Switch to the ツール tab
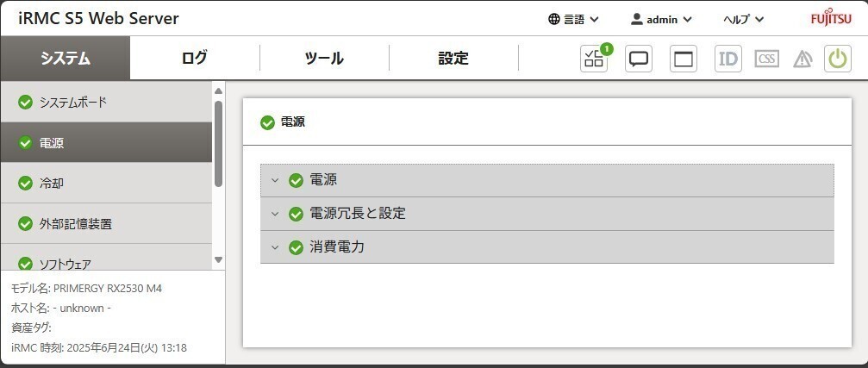 324,59
